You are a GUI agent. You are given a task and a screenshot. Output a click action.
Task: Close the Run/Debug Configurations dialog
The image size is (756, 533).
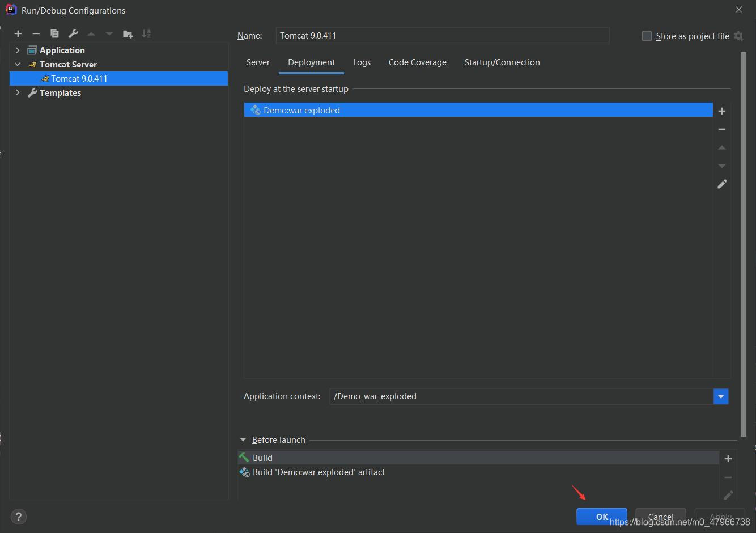pos(738,10)
